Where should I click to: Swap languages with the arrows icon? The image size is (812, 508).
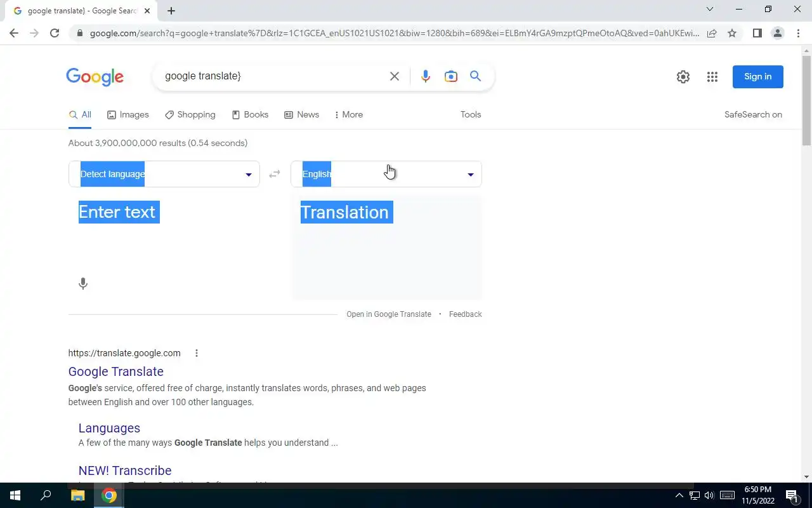[x=275, y=174]
